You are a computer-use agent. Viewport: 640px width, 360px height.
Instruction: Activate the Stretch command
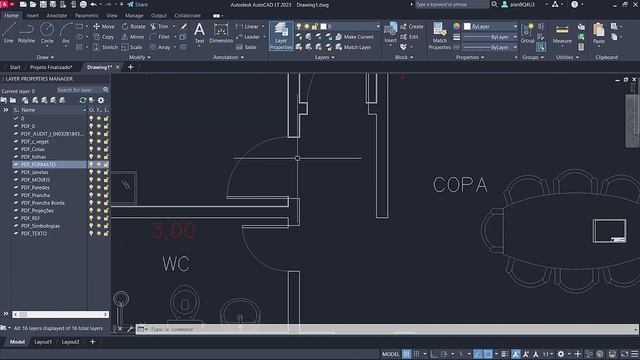pos(105,47)
